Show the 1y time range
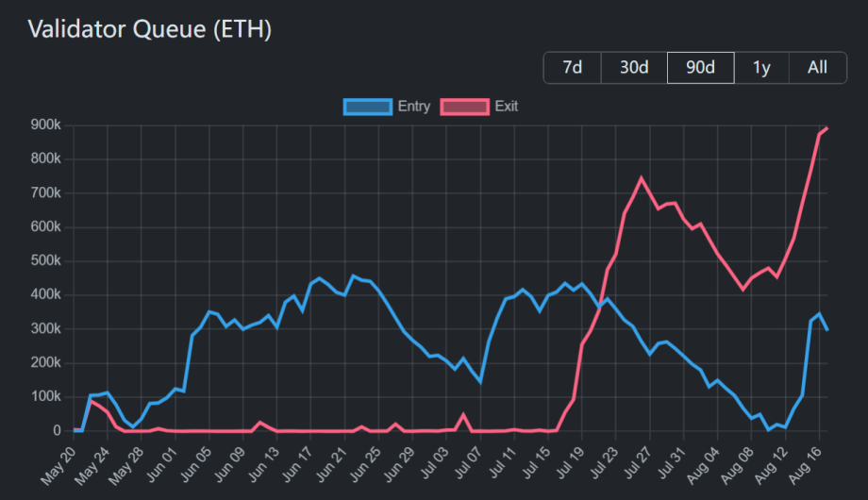The height and width of the screenshot is (500, 868). tap(761, 67)
